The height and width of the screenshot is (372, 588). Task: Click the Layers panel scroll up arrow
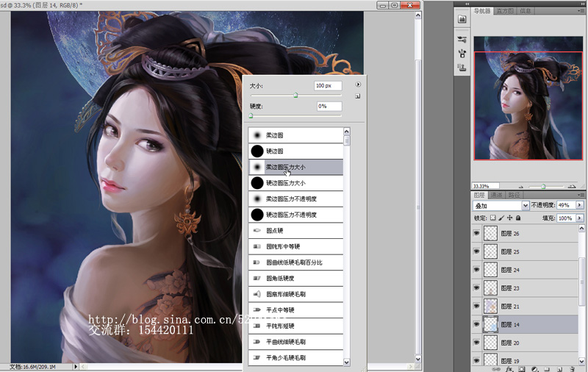click(581, 229)
